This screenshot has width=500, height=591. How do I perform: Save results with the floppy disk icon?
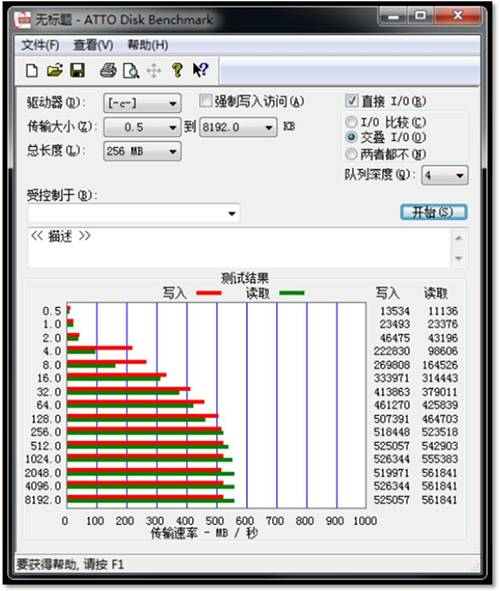click(77, 70)
